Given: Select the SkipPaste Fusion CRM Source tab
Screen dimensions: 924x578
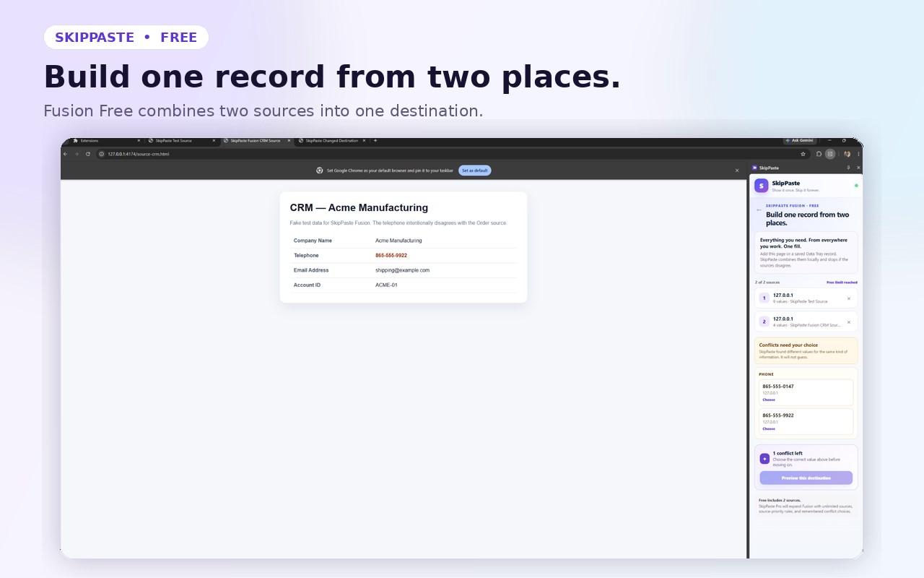Looking at the screenshot, I should tap(257, 141).
